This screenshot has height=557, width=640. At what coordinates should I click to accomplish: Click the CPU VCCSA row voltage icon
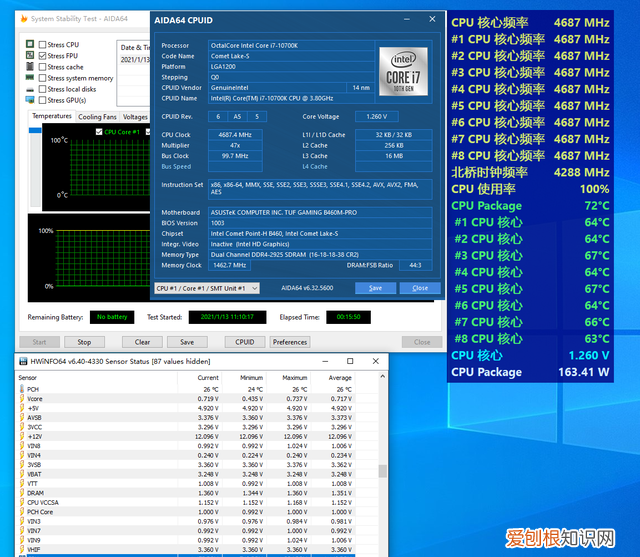coord(22,502)
